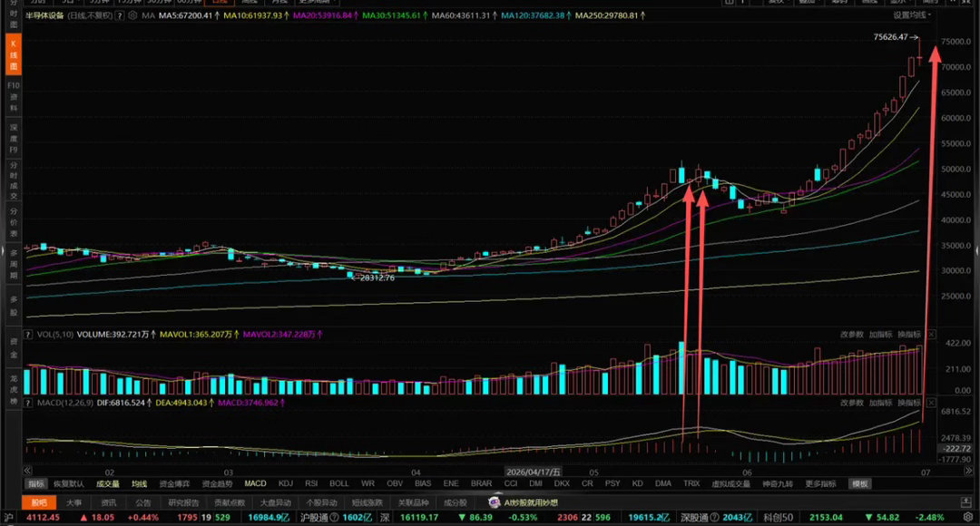Close the MACD sub-chart panel
The height and width of the screenshot is (526, 980).
(931, 403)
